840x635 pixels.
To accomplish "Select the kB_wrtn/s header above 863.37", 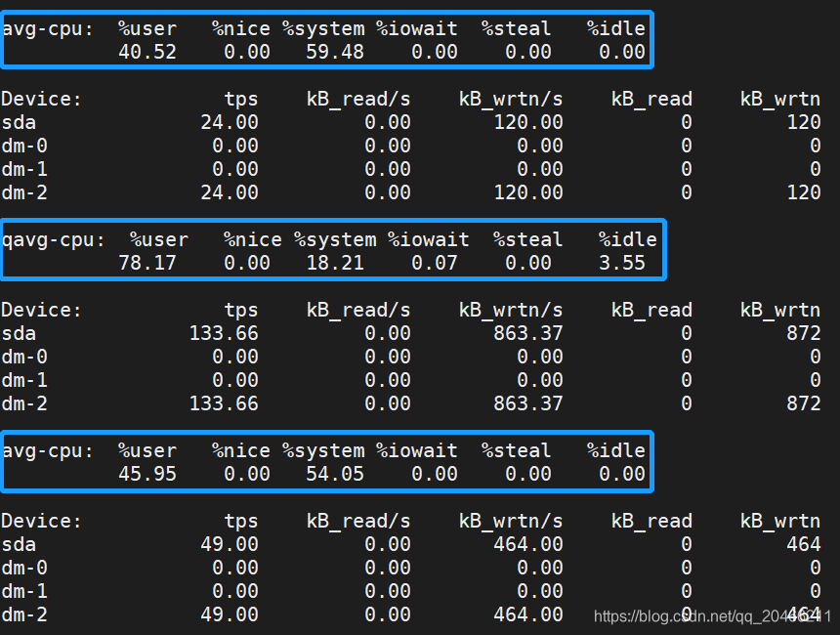I will click(511, 312).
